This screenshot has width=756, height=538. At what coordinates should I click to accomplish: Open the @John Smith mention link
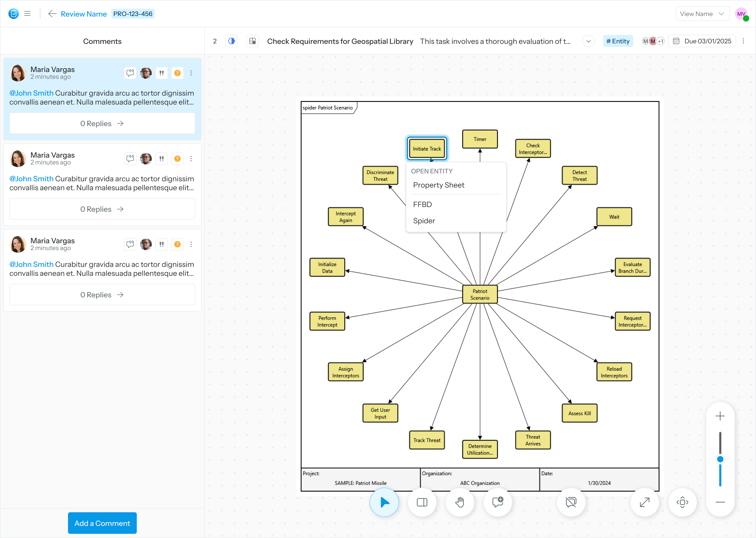coord(31,93)
